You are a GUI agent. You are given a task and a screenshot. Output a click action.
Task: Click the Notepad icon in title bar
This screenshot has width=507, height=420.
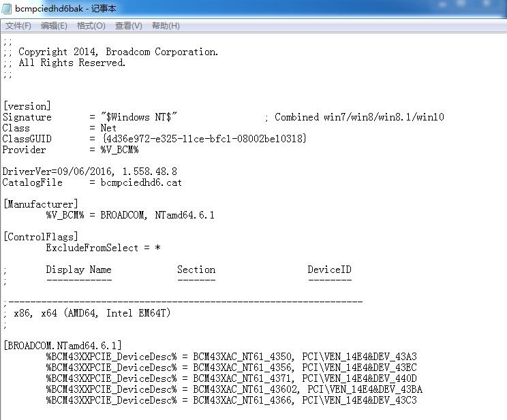coord(6,9)
